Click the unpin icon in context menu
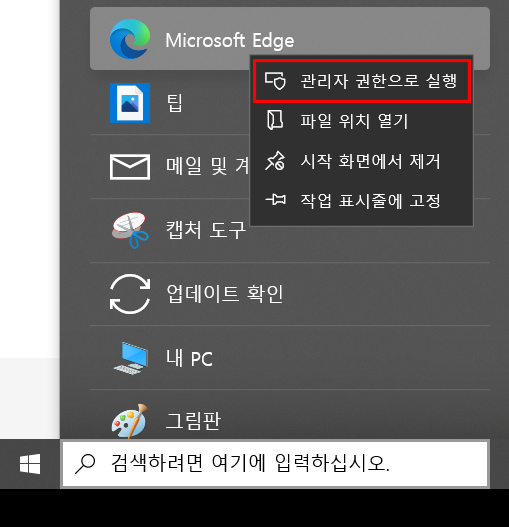 point(275,161)
